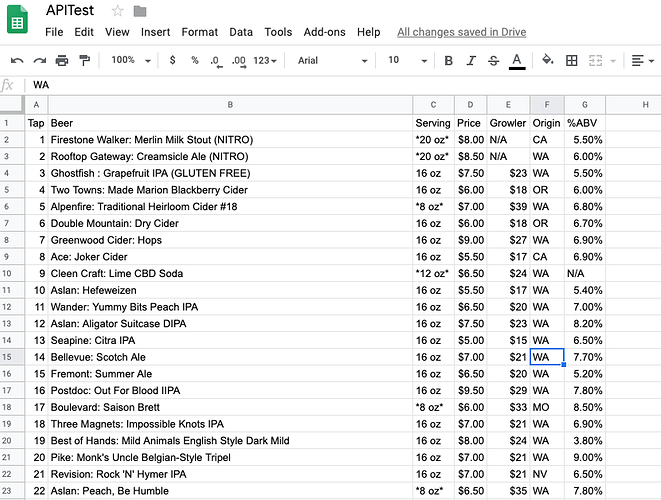Select cell 'Cleen Craft: Lime CBD Soda'
661x500 pixels.
(230, 274)
